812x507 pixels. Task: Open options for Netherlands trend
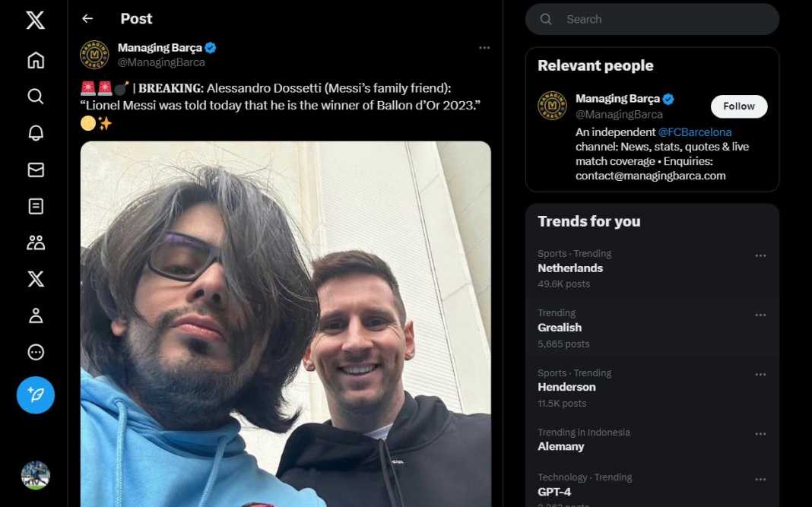760,255
